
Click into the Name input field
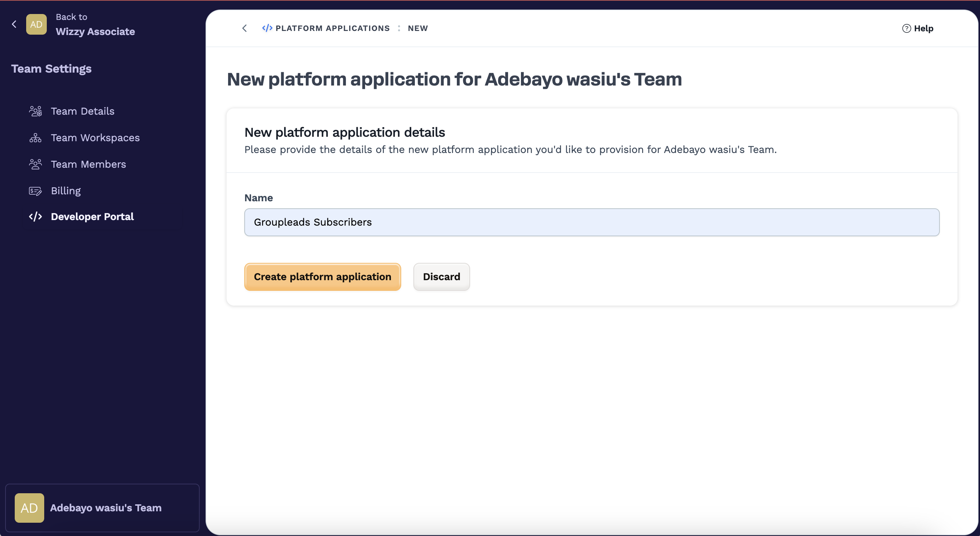592,222
